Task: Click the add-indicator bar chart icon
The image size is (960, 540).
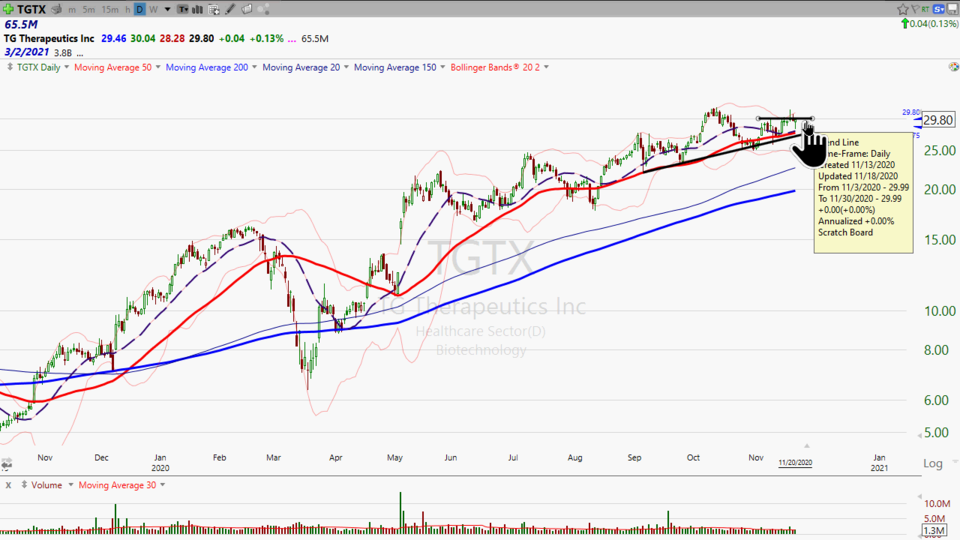Action: tap(198, 9)
